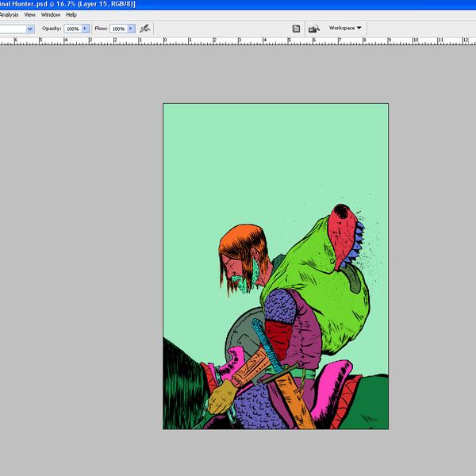Click the gray pasteboard left of canvas
The width and height of the screenshot is (476, 476).
[79, 238]
